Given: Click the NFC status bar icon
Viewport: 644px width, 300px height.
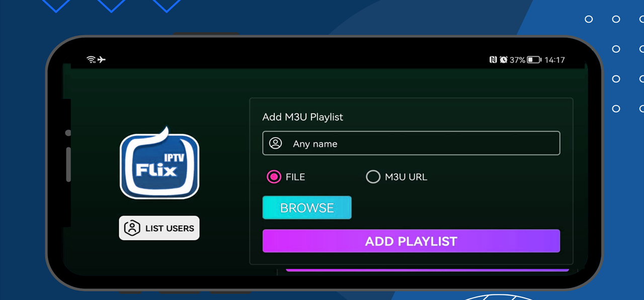Looking at the screenshot, I should [x=494, y=59].
